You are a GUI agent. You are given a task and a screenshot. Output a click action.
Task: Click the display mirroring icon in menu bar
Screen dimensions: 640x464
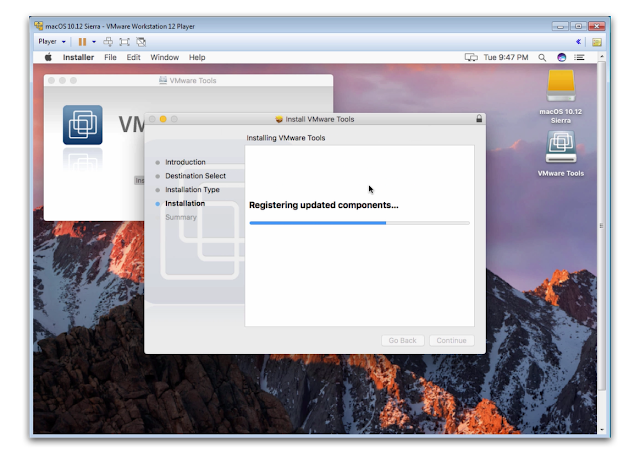pyautogui.click(x=471, y=57)
